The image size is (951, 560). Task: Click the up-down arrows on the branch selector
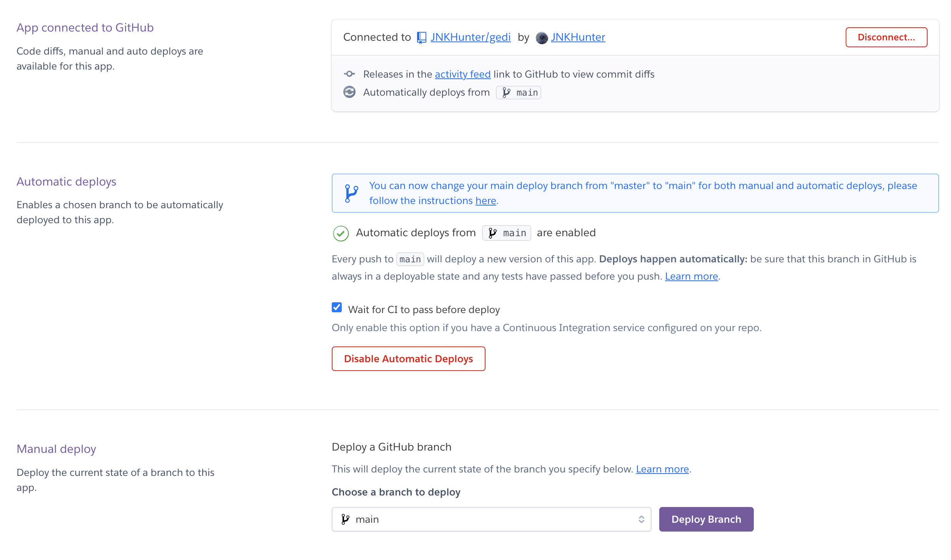coord(641,519)
